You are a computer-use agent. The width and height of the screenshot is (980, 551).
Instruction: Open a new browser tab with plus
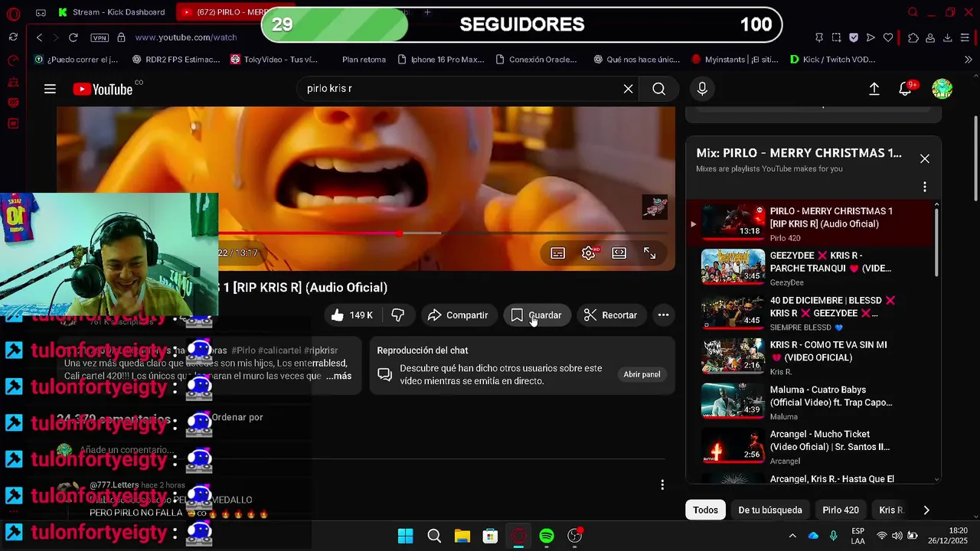(x=427, y=12)
